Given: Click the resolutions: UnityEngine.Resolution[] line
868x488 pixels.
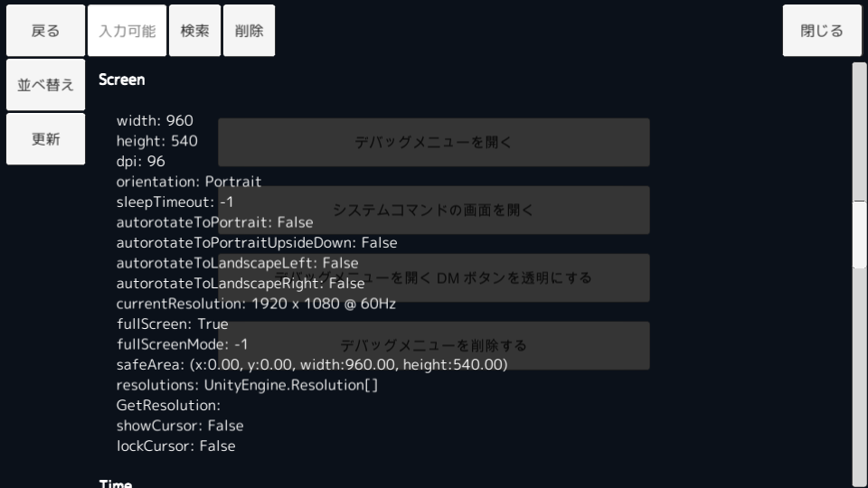Looking at the screenshot, I should pos(247,385).
